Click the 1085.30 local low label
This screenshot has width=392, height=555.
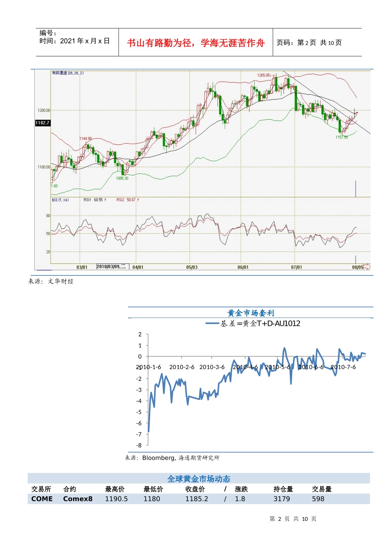point(122,178)
